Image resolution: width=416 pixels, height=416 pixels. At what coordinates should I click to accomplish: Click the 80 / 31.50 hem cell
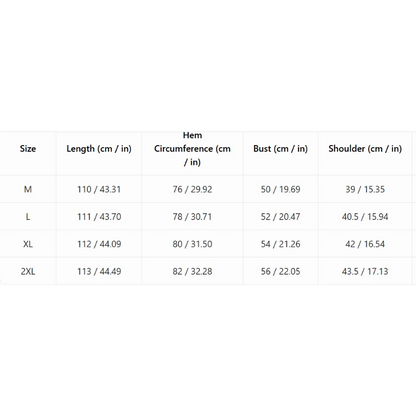pos(192,244)
